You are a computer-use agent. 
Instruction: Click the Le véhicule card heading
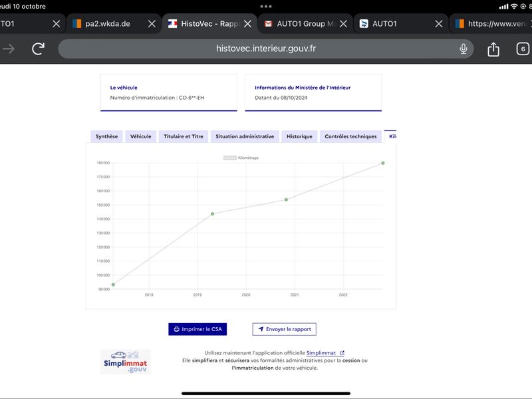point(124,88)
